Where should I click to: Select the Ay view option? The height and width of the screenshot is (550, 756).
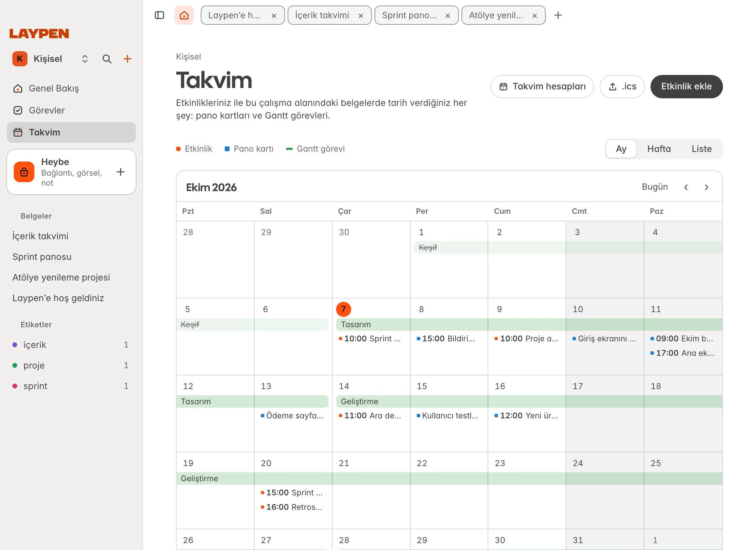(621, 149)
